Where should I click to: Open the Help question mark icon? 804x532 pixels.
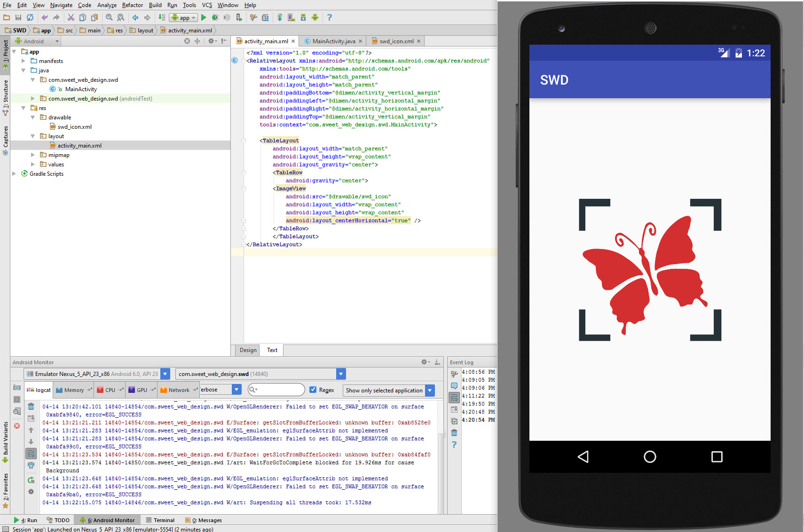(x=329, y=17)
